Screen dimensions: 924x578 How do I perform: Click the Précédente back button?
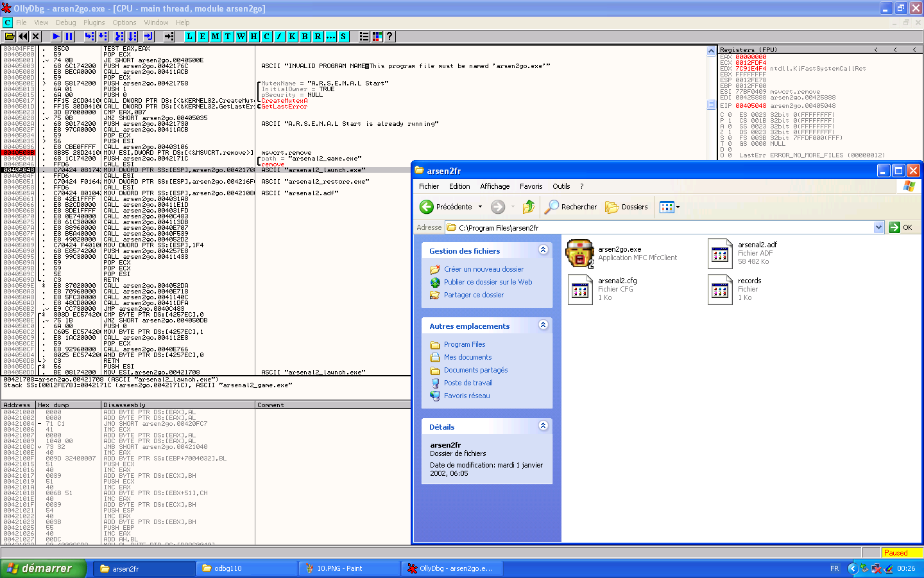pos(445,207)
